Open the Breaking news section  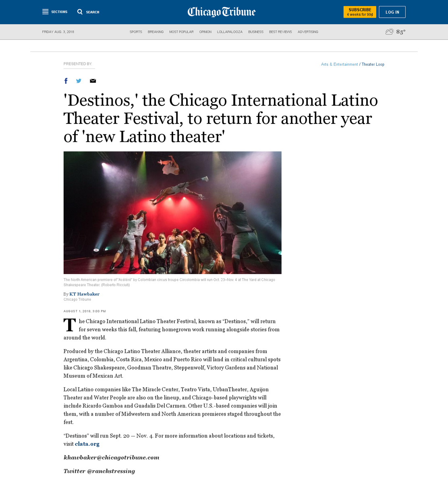point(156,32)
